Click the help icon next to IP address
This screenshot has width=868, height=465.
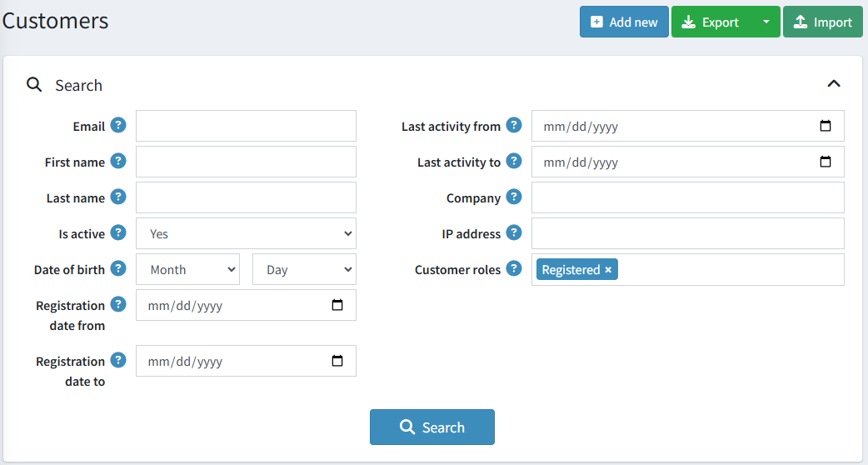[x=514, y=233]
